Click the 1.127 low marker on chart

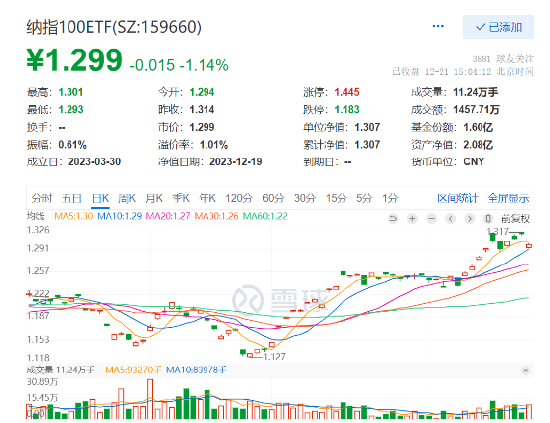pos(274,357)
